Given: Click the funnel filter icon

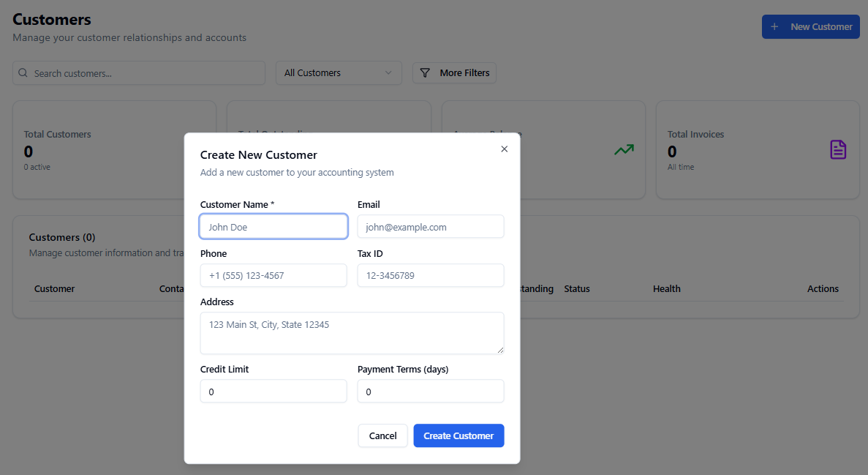Looking at the screenshot, I should (x=425, y=73).
